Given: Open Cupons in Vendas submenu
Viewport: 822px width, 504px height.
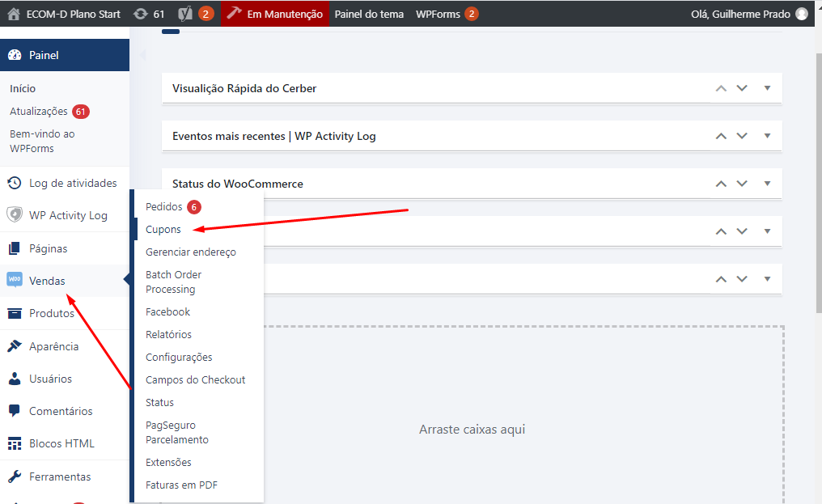Looking at the screenshot, I should pos(163,229).
